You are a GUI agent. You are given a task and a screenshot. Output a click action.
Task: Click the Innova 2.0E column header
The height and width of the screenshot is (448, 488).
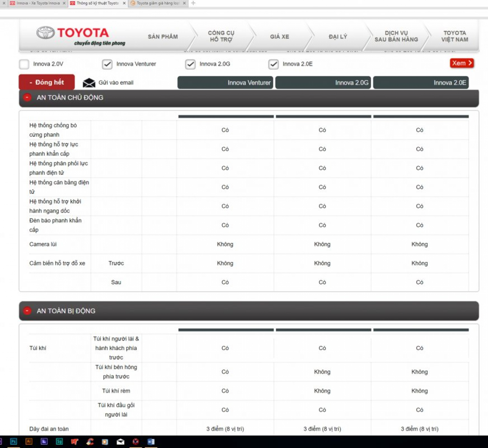coord(421,83)
